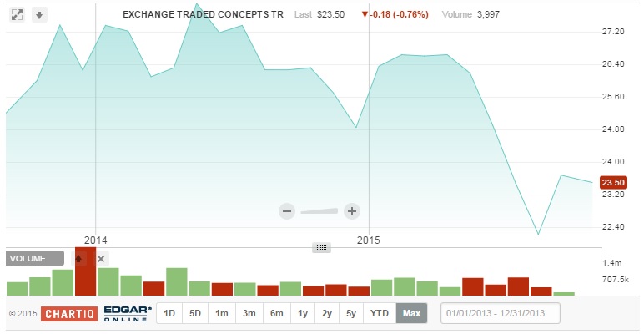Image resolution: width=644 pixels, height=334 pixels.
Task: Select the Max range button
Action: tap(411, 314)
